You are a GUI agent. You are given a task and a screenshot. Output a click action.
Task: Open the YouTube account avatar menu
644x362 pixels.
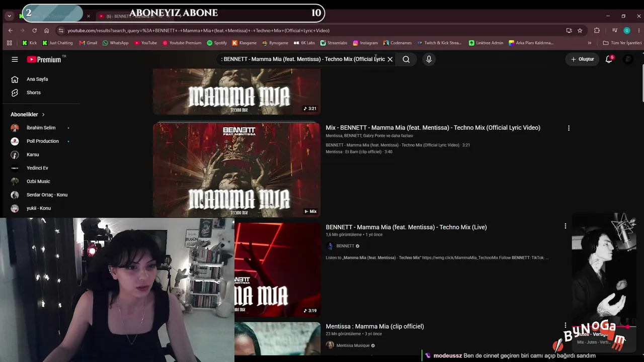tap(628, 59)
